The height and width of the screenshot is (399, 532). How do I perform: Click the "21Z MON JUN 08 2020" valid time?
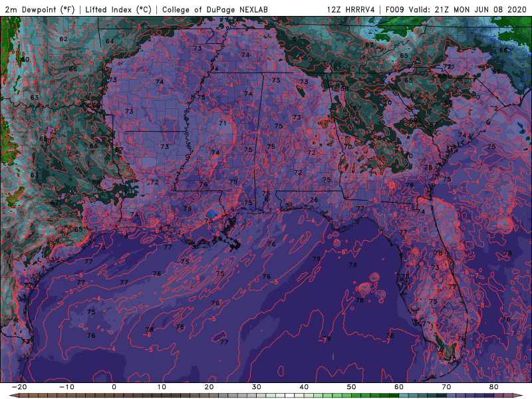[480, 9]
